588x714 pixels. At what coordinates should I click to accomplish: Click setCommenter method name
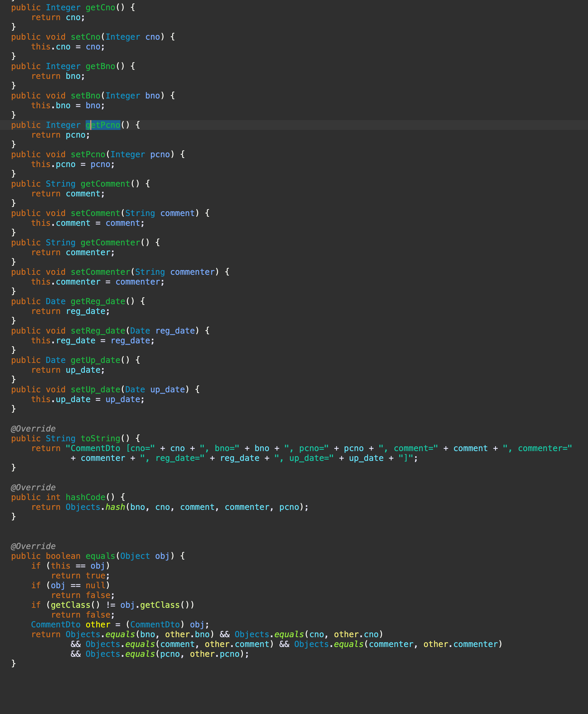tap(101, 272)
